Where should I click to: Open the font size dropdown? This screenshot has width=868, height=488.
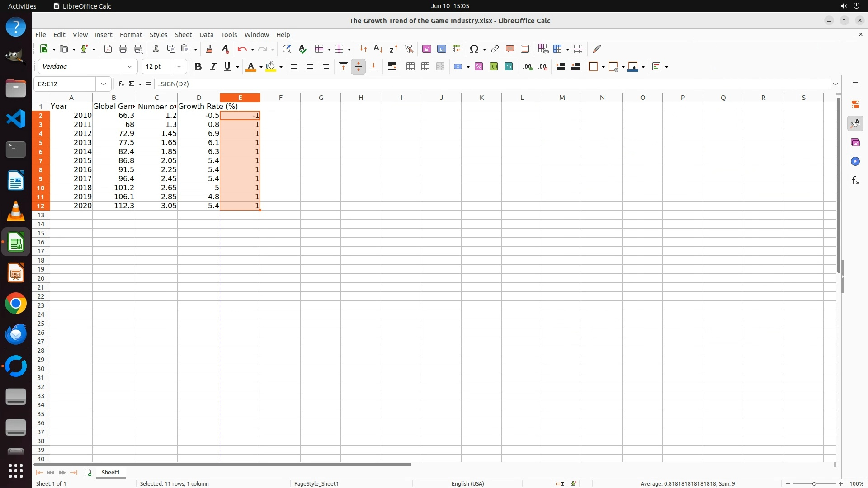point(179,67)
